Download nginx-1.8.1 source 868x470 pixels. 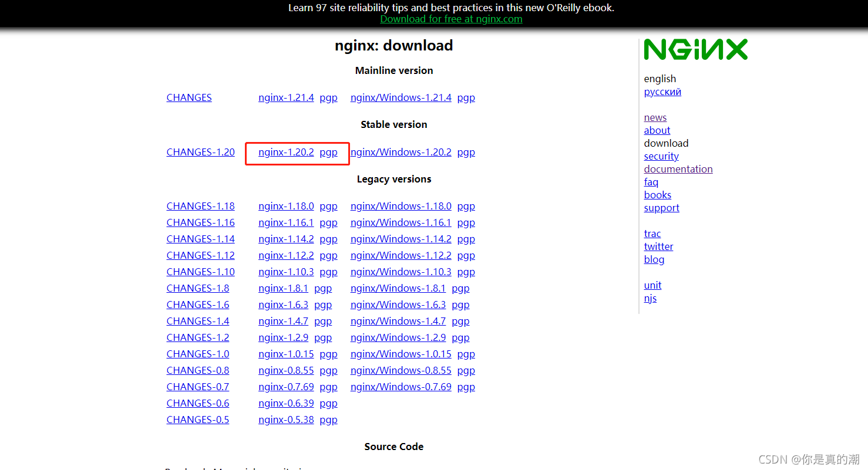283,288
